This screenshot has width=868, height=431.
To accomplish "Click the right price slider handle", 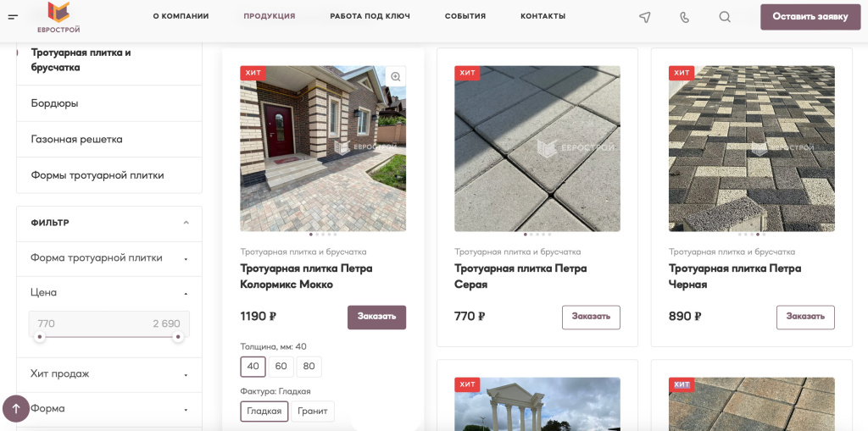I will tap(178, 336).
